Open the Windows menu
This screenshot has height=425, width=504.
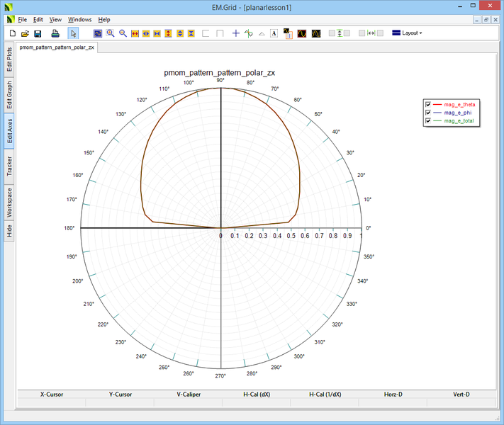(x=79, y=19)
